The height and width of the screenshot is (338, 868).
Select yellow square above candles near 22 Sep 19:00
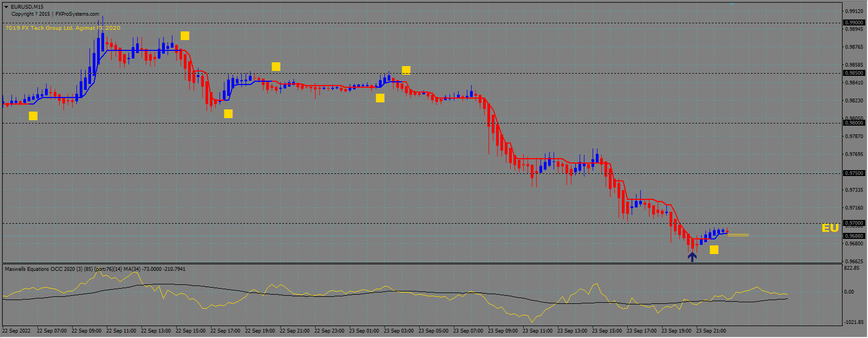276,67
